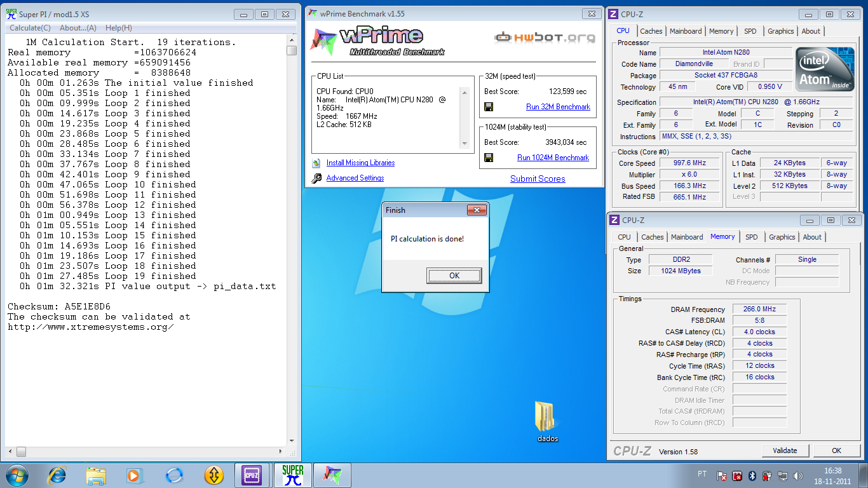The width and height of the screenshot is (868, 488).
Task: Click Super PI vertical scrollbar down arrow
Action: click(291, 440)
